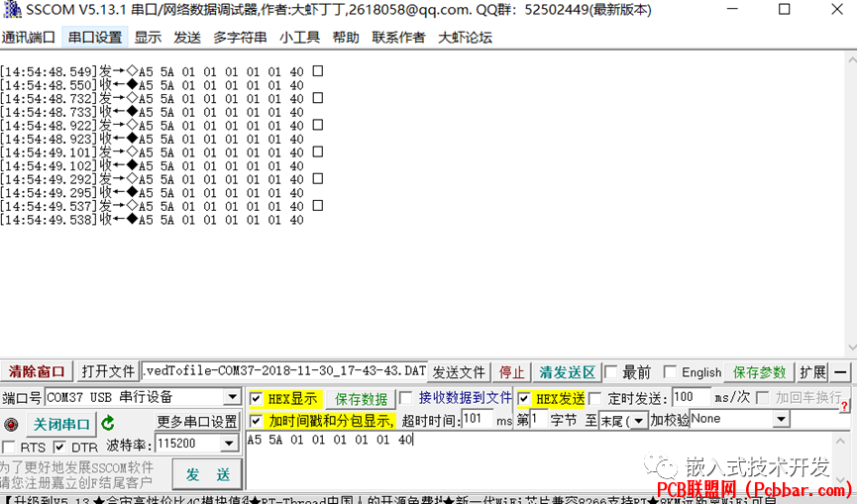Click the log line at 14:54:49.538
This screenshot has width=857, height=504.
[152, 220]
